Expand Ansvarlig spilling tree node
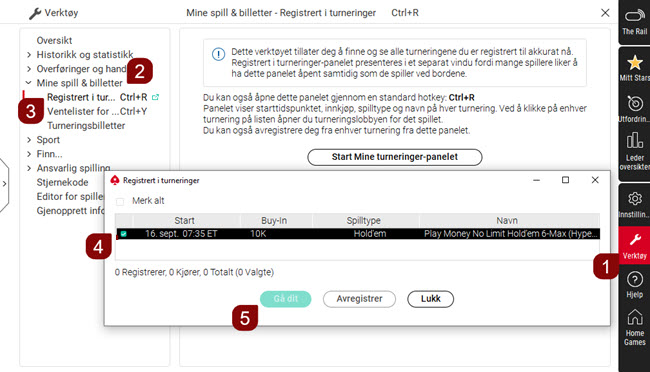The image size is (650, 372). (x=29, y=168)
